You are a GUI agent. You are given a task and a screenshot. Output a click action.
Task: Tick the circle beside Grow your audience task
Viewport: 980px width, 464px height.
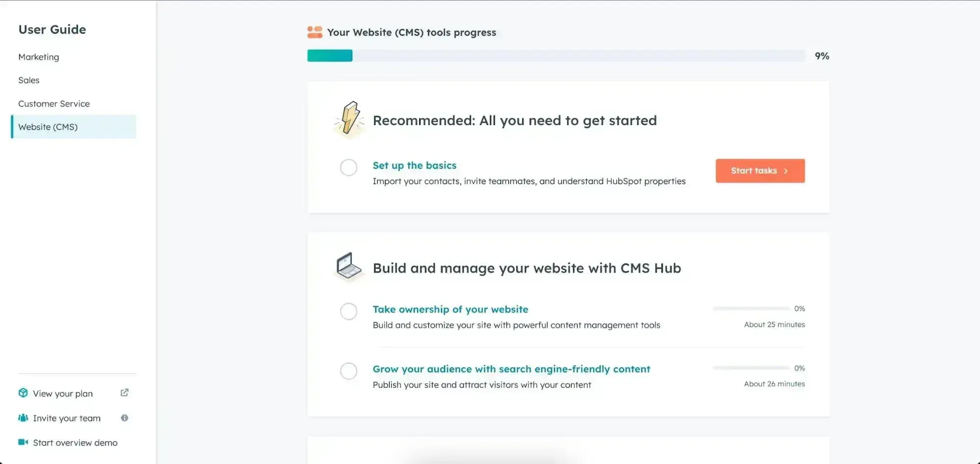pyautogui.click(x=348, y=371)
